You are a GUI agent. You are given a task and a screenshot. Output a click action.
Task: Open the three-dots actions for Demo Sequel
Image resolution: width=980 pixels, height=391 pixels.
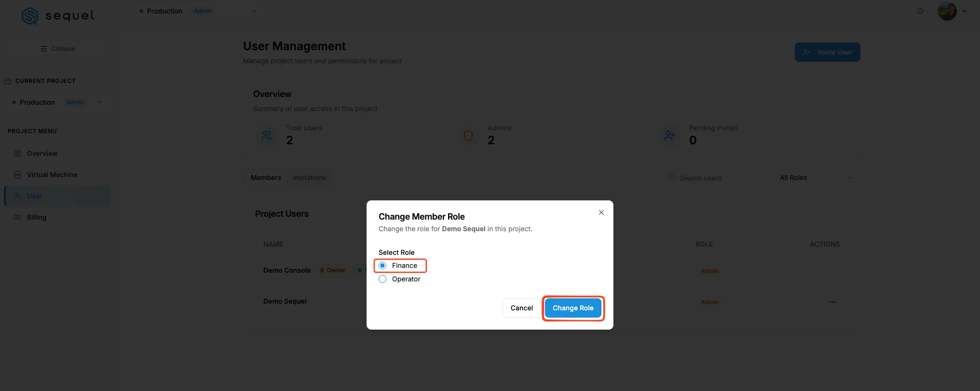[832, 302]
